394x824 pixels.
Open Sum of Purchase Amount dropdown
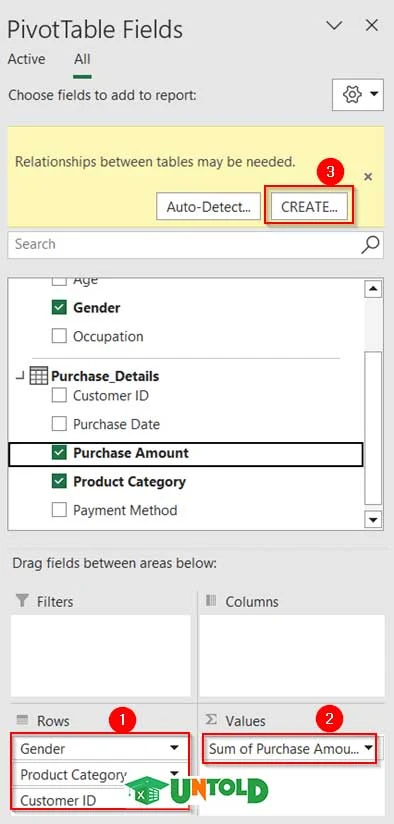pyautogui.click(x=368, y=748)
